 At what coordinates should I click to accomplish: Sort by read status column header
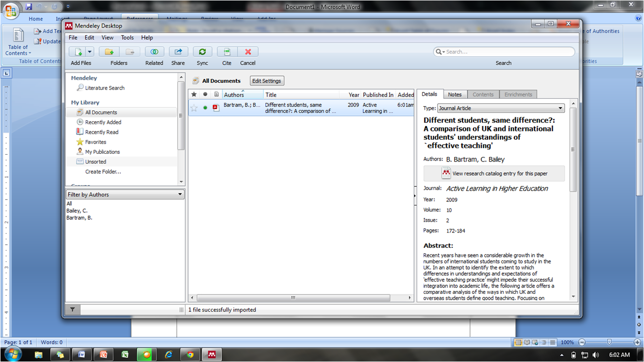click(x=205, y=94)
